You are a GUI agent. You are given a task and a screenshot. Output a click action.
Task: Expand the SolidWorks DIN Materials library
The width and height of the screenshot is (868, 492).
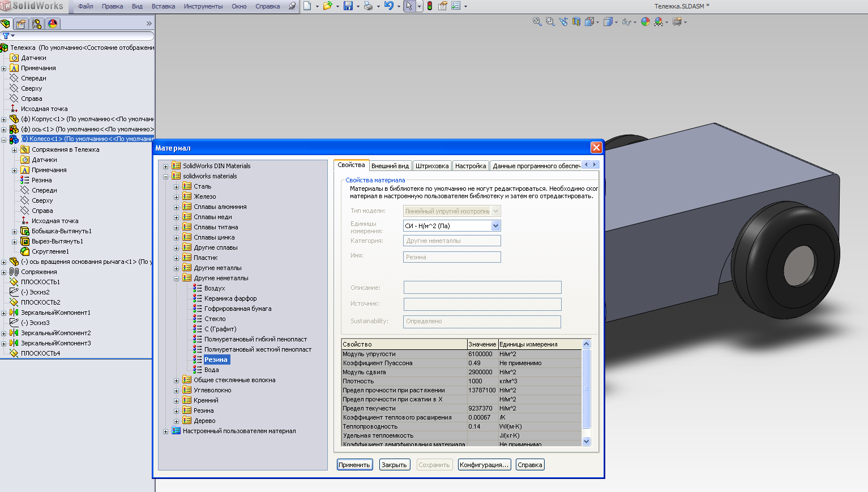(x=165, y=166)
